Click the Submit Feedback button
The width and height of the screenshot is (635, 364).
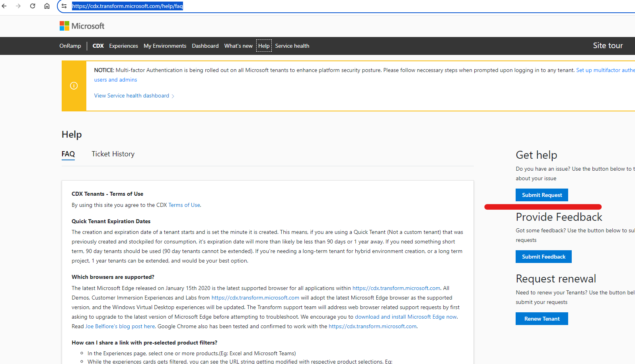click(543, 257)
